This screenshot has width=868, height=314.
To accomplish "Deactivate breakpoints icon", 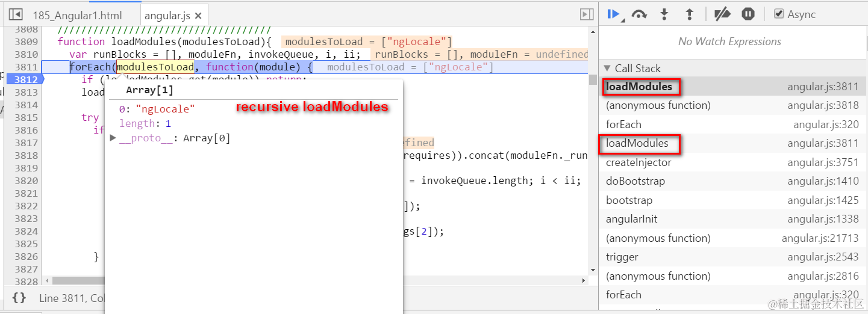I will click(722, 14).
